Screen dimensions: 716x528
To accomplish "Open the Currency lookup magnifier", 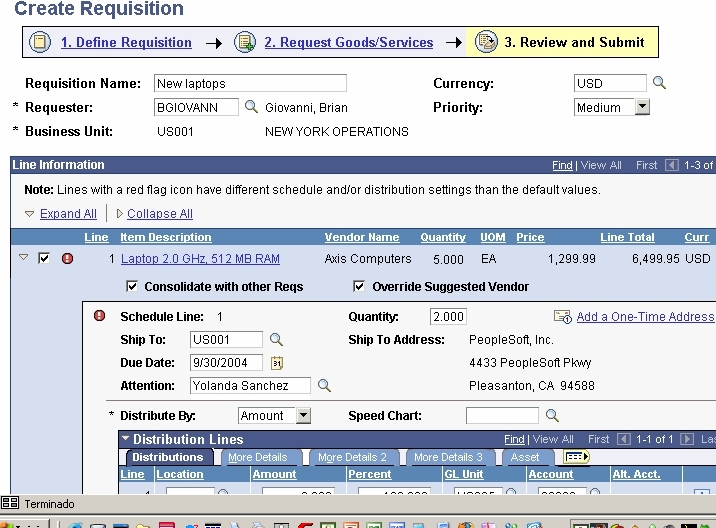I will (659, 83).
